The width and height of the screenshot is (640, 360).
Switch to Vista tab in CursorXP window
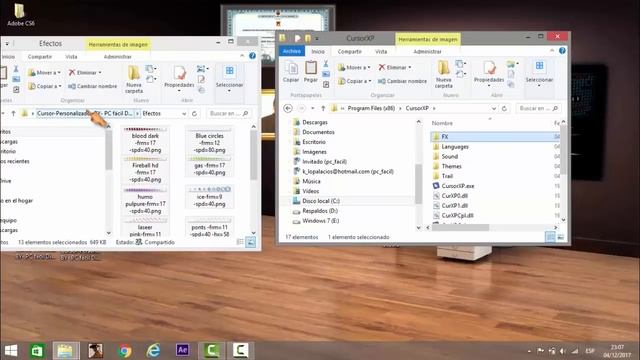pos(381,51)
